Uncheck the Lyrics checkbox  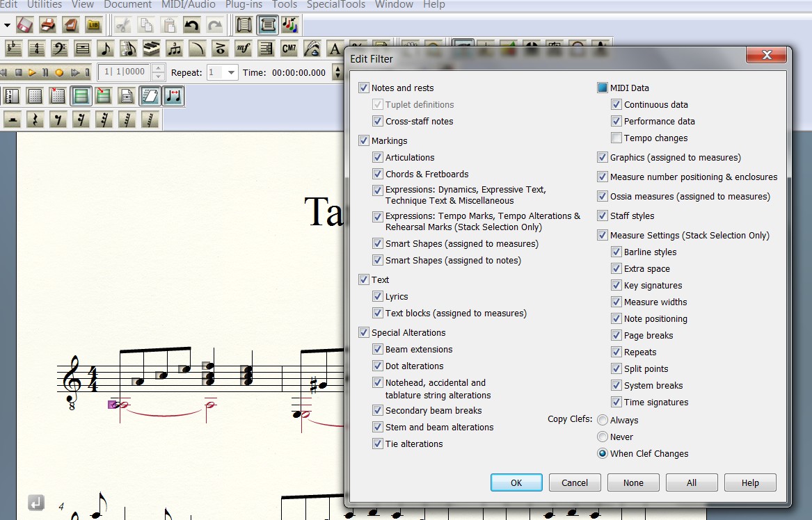[378, 297]
